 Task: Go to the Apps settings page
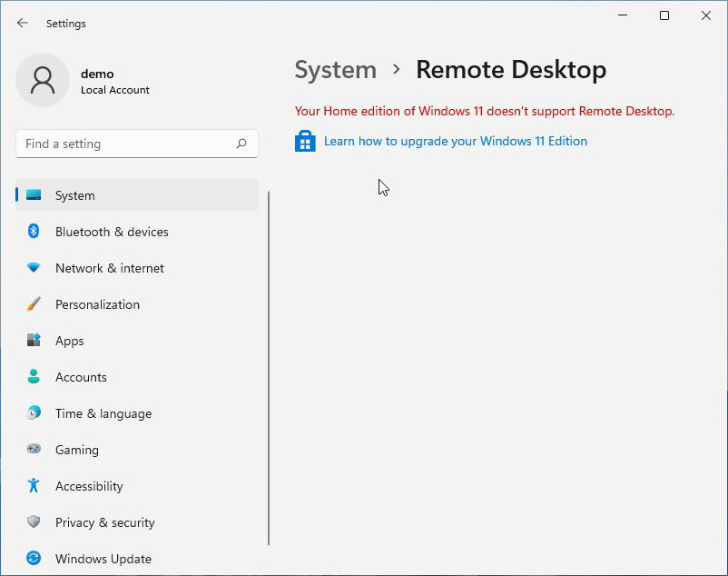pyautogui.click(x=69, y=341)
